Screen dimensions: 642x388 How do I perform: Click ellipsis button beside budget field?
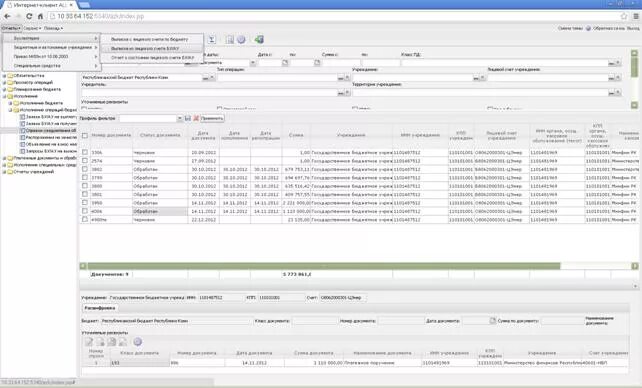(206, 78)
